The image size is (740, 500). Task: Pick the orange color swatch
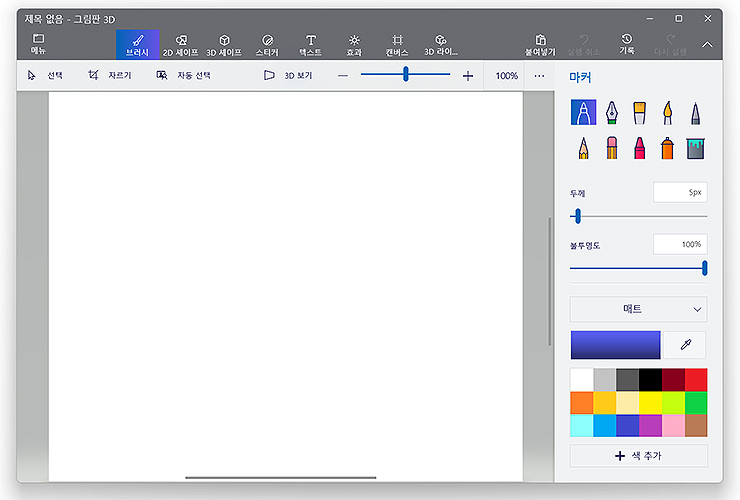[x=581, y=403]
